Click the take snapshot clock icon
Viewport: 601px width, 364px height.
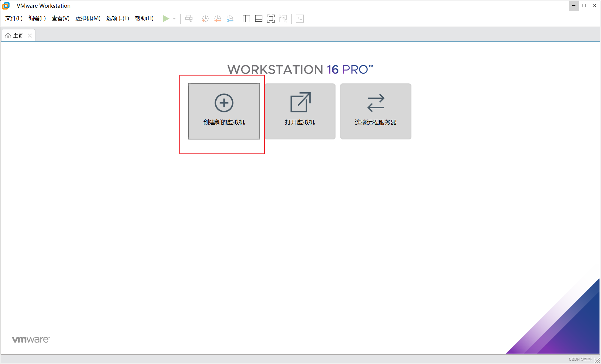[205, 18]
